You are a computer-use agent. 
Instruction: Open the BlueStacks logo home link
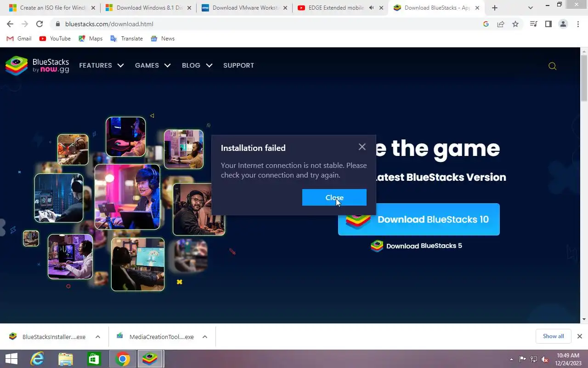(37, 65)
